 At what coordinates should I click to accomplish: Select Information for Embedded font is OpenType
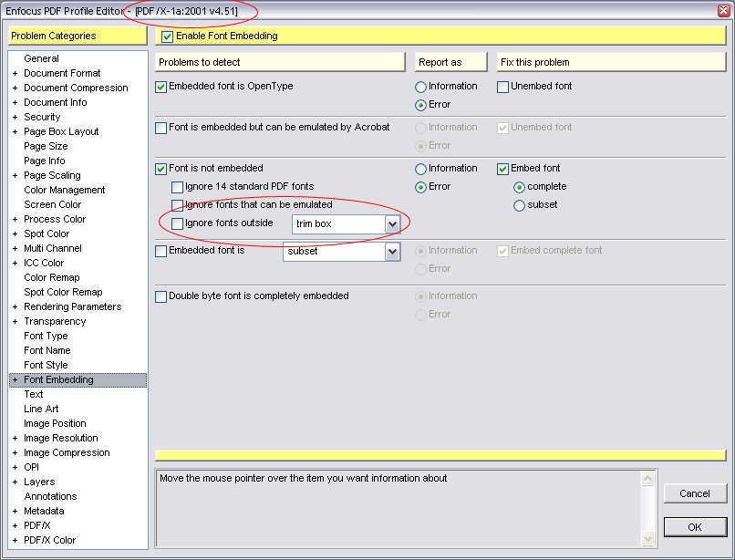click(x=420, y=87)
